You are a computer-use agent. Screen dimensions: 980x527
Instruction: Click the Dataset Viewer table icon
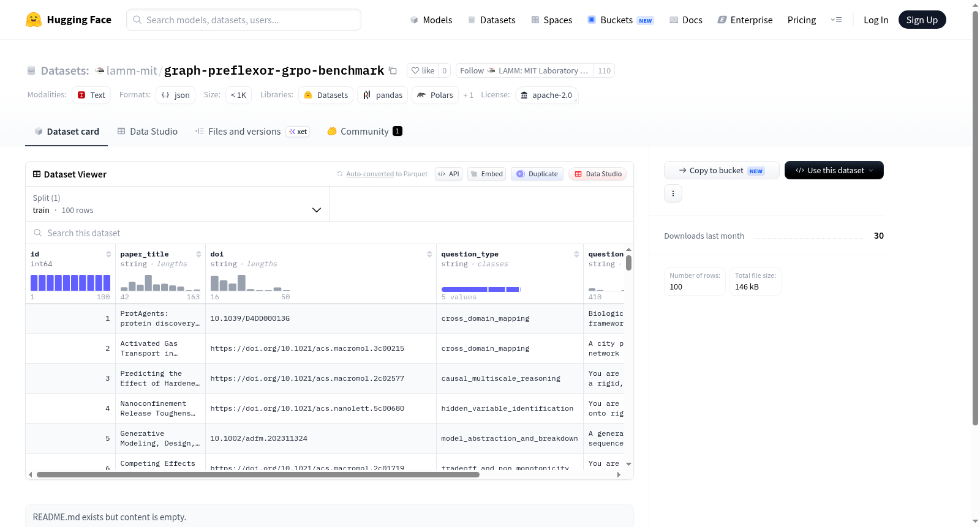point(37,174)
